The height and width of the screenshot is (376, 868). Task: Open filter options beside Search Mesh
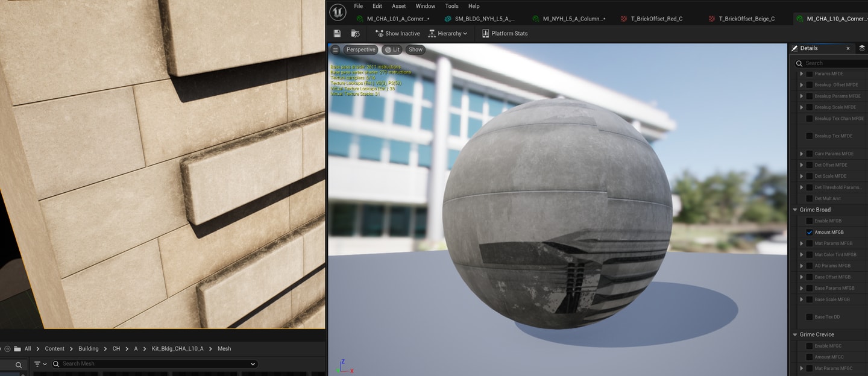[40, 364]
